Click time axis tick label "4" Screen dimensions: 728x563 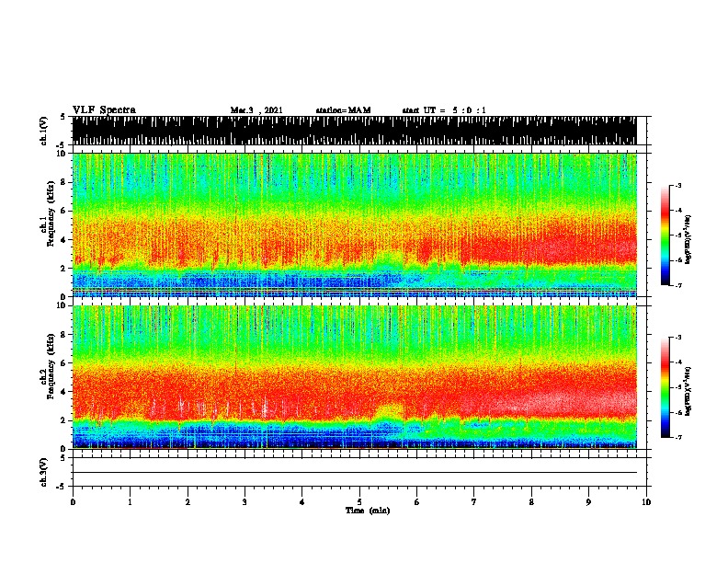point(302,502)
